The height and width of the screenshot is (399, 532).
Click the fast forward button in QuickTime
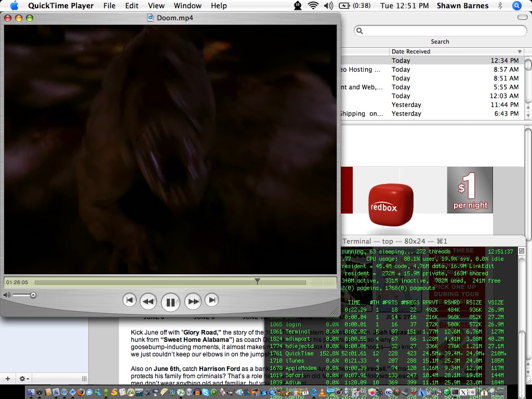click(193, 301)
